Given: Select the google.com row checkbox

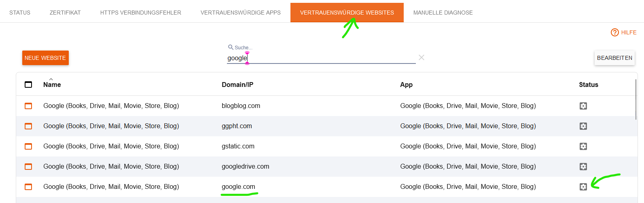Looking at the screenshot, I should 28,187.
